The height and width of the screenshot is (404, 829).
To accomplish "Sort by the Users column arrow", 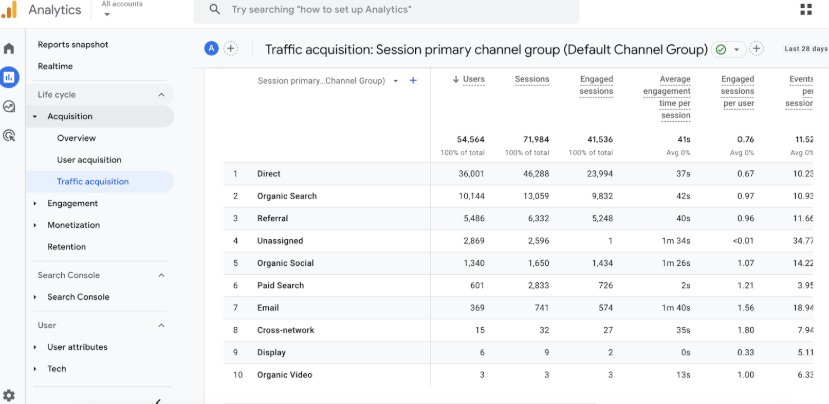I will pos(456,79).
